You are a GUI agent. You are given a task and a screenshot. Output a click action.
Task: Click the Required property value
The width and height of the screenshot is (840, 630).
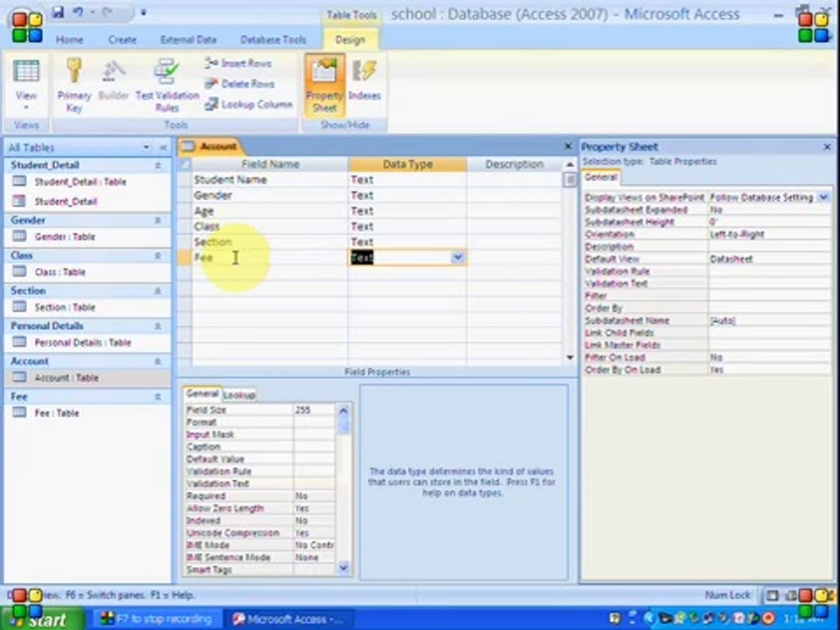pos(314,496)
